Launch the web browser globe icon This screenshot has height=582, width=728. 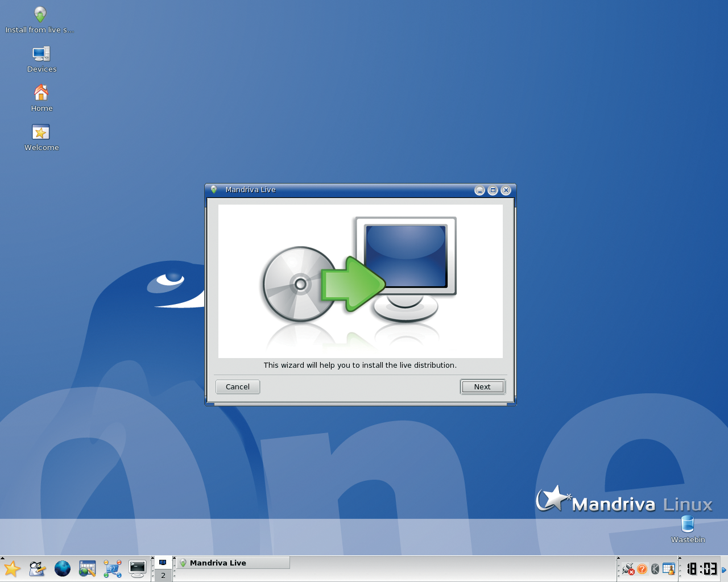63,568
